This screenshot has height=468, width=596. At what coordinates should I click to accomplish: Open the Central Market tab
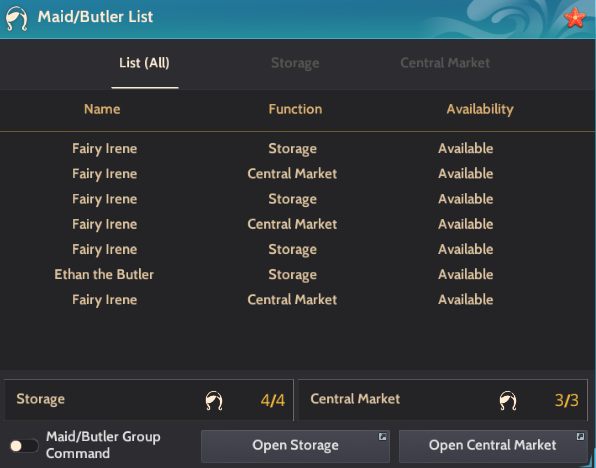(x=445, y=63)
